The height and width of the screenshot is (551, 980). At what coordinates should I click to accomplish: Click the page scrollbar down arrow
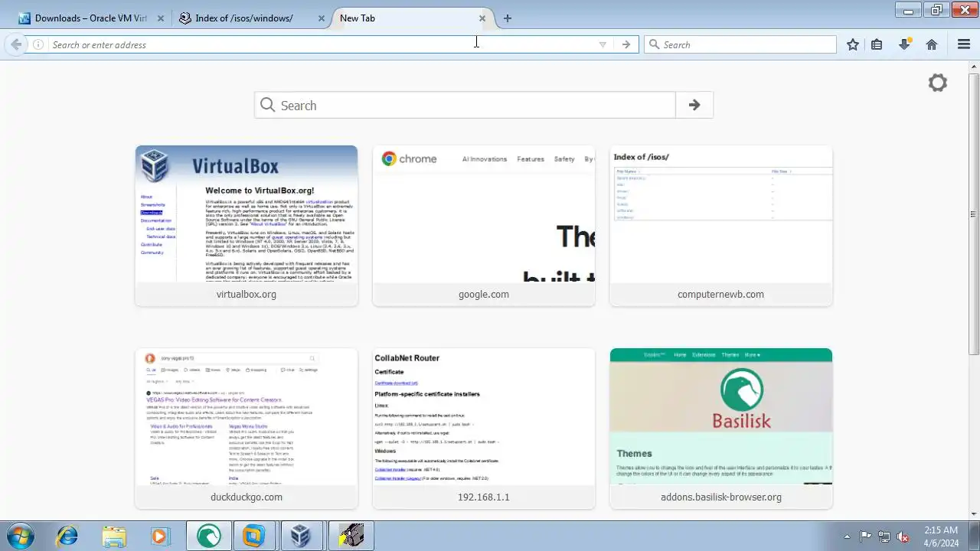(x=974, y=514)
